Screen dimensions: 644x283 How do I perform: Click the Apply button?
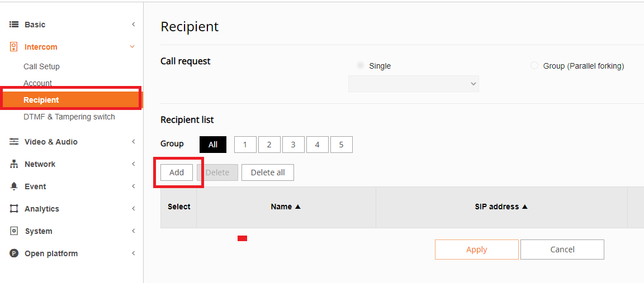click(x=477, y=250)
